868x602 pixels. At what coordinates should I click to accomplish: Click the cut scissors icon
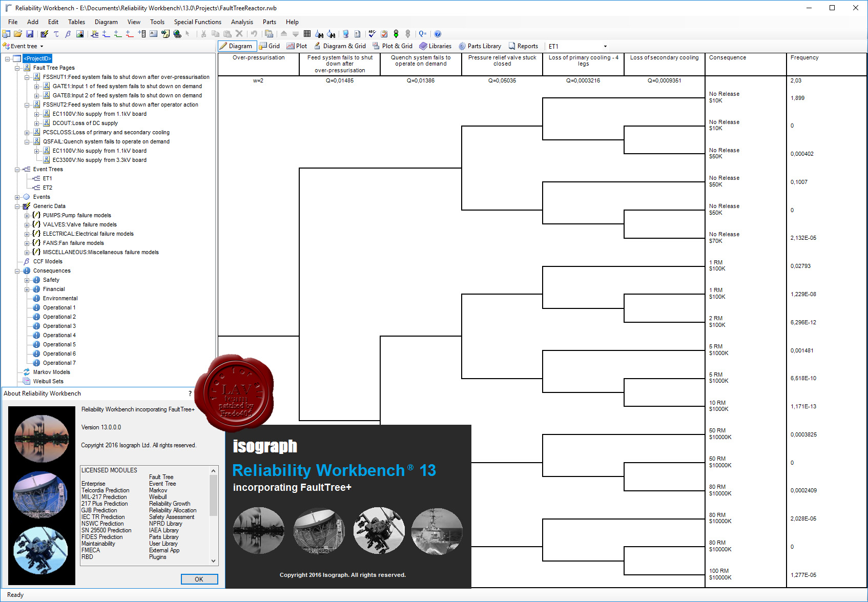(203, 34)
